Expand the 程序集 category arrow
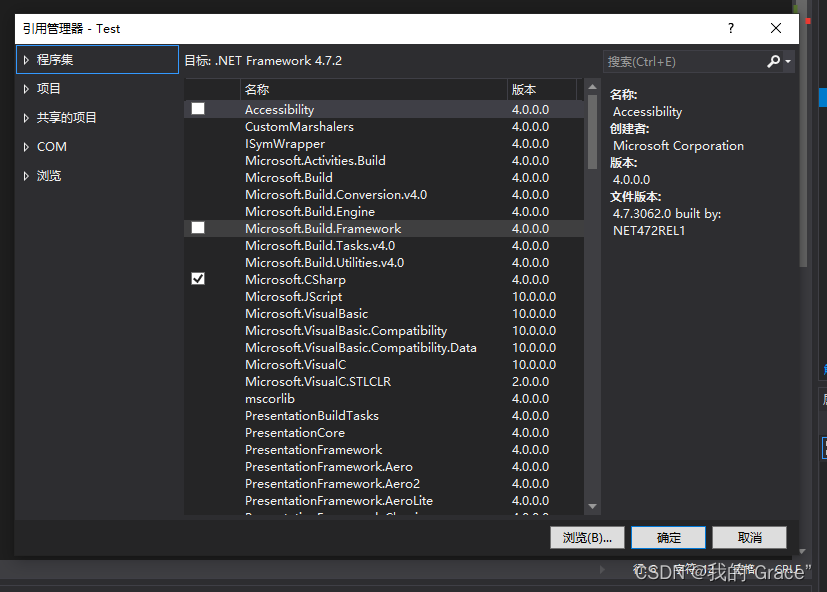The height and width of the screenshot is (592, 827). coord(26,60)
